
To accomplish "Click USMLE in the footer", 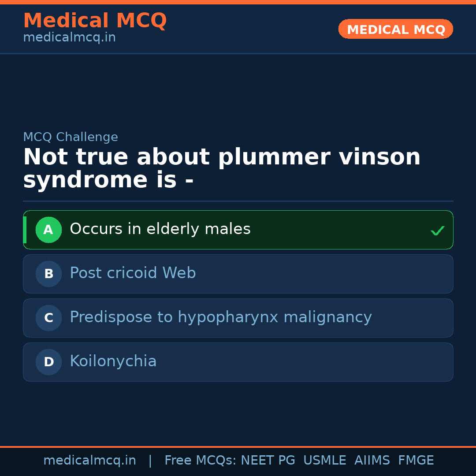I will point(324,461).
